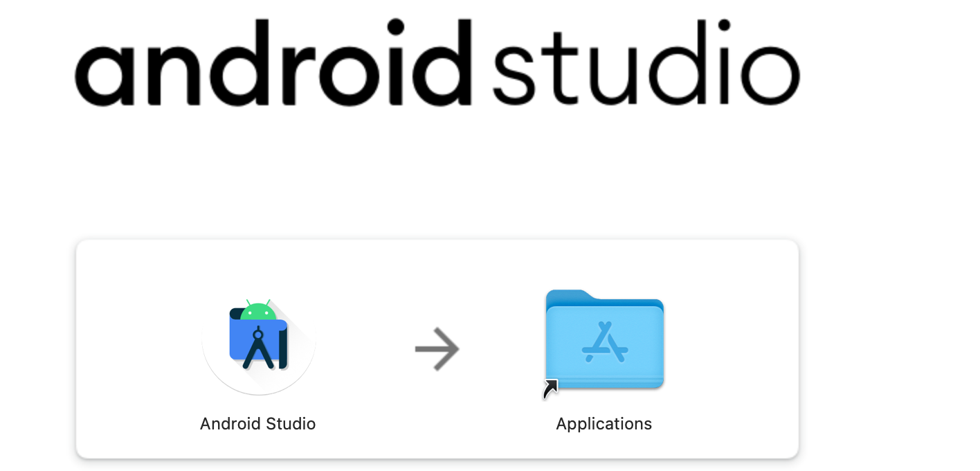Click the "Applications" label text
980x471 pixels.
point(604,424)
